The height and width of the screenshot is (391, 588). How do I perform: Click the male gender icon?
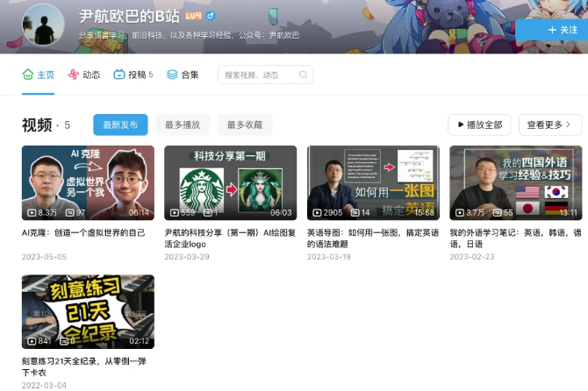pos(211,16)
